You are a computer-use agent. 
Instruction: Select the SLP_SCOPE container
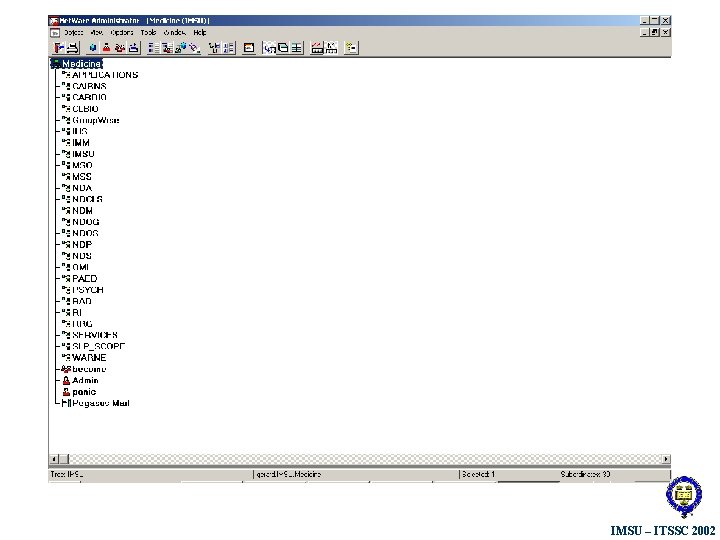click(98, 346)
